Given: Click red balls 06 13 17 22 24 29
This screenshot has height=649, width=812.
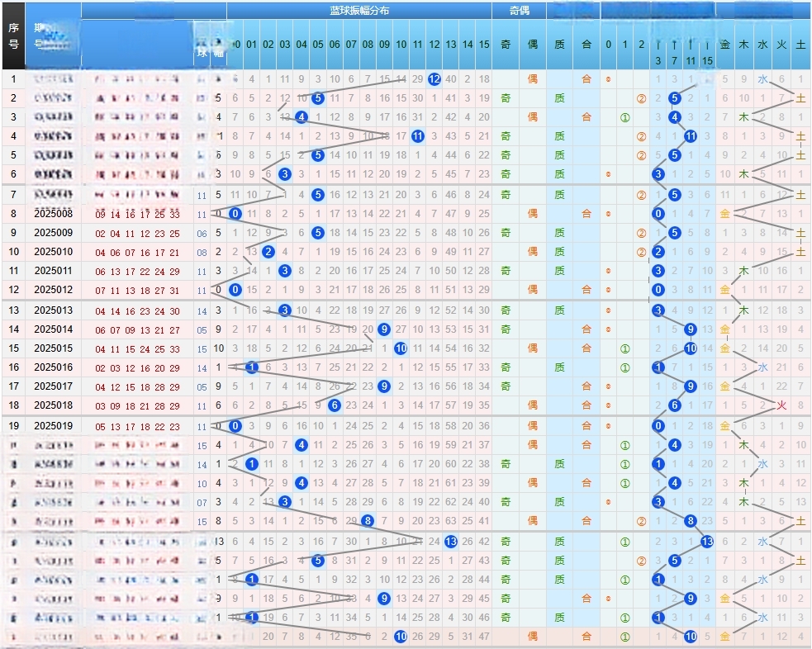Looking at the screenshot, I should click(137, 272).
